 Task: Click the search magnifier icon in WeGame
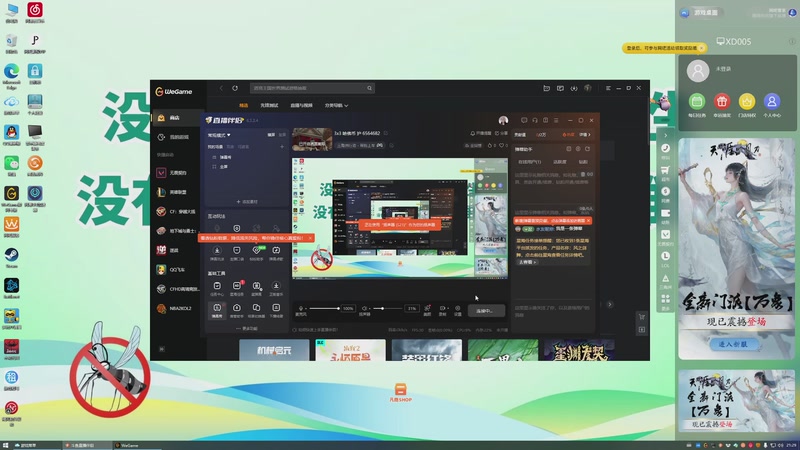tap(369, 88)
